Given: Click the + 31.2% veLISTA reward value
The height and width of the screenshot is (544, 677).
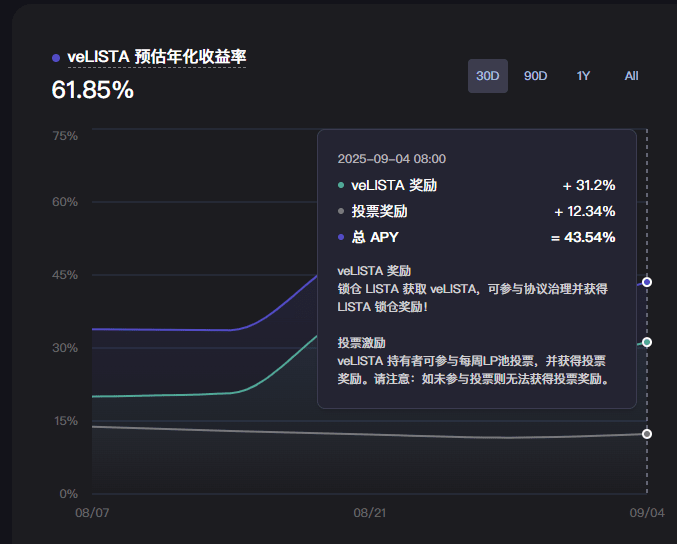Looking at the screenshot, I should coord(589,185).
